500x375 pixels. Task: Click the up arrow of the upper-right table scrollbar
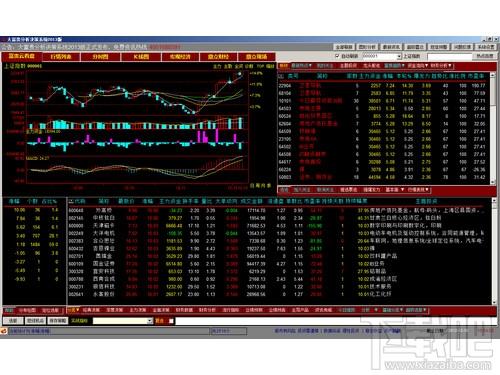(492, 76)
